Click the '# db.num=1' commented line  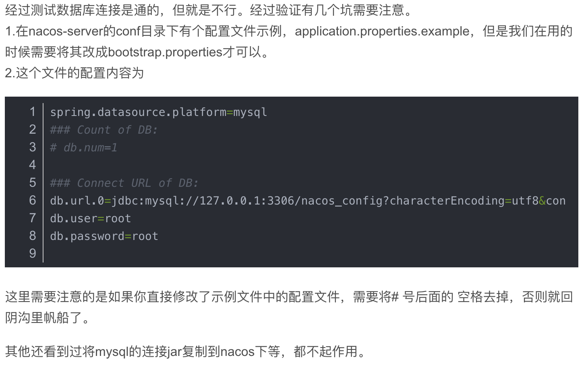(x=83, y=148)
